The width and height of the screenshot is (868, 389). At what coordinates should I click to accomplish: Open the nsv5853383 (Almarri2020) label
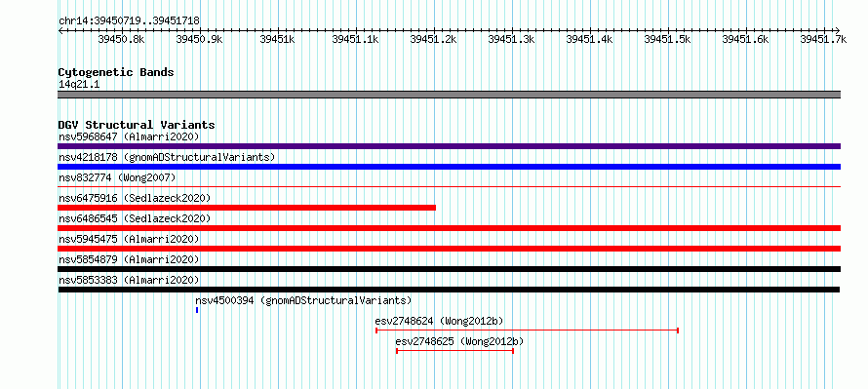pos(129,280)
